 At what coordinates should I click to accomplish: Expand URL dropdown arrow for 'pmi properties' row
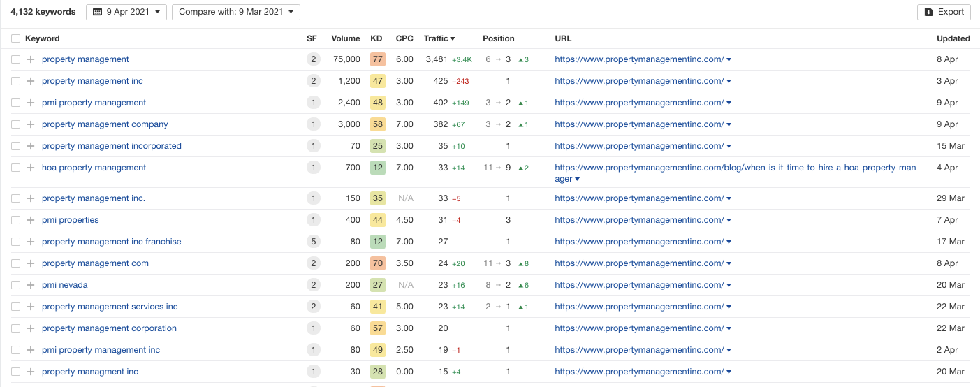[729, 221]
